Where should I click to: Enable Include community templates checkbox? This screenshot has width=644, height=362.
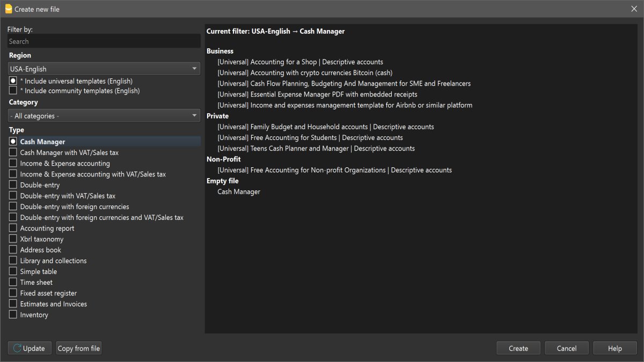pyautogui.click(x=13, y=91)
